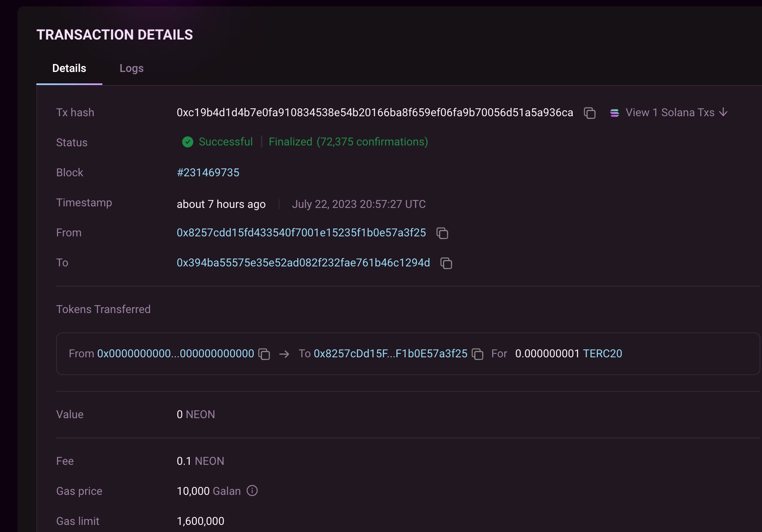Click the Value label

[70, 415]
